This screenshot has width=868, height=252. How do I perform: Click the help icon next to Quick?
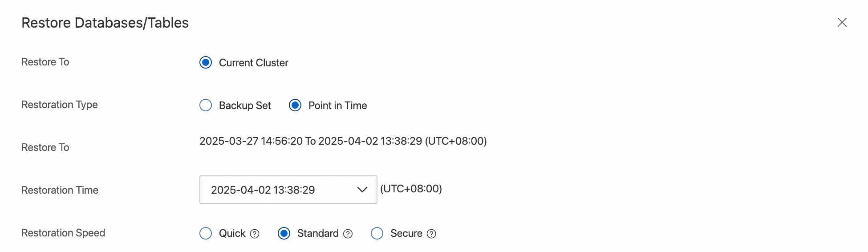point(255,234)
